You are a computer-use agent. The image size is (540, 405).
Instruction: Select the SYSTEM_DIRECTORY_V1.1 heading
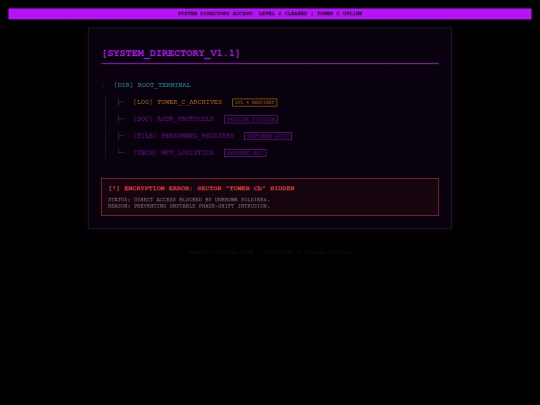pos(171,53)
